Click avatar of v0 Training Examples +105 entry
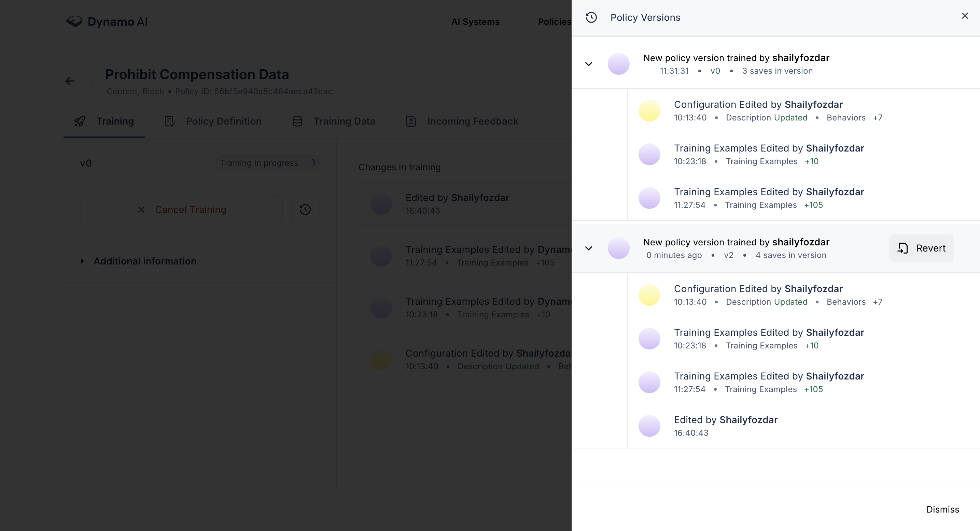980x531 pixels. pos(649,198)
